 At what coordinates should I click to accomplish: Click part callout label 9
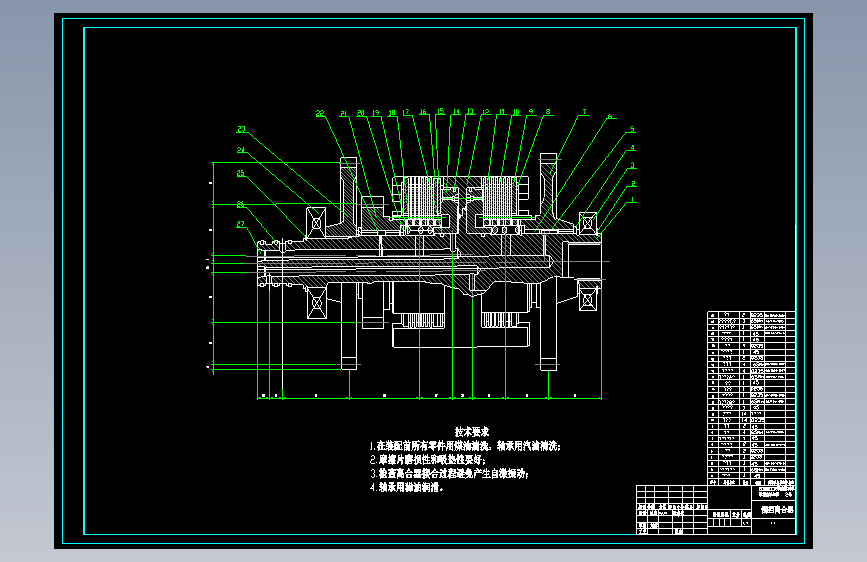tap(531, 112)
